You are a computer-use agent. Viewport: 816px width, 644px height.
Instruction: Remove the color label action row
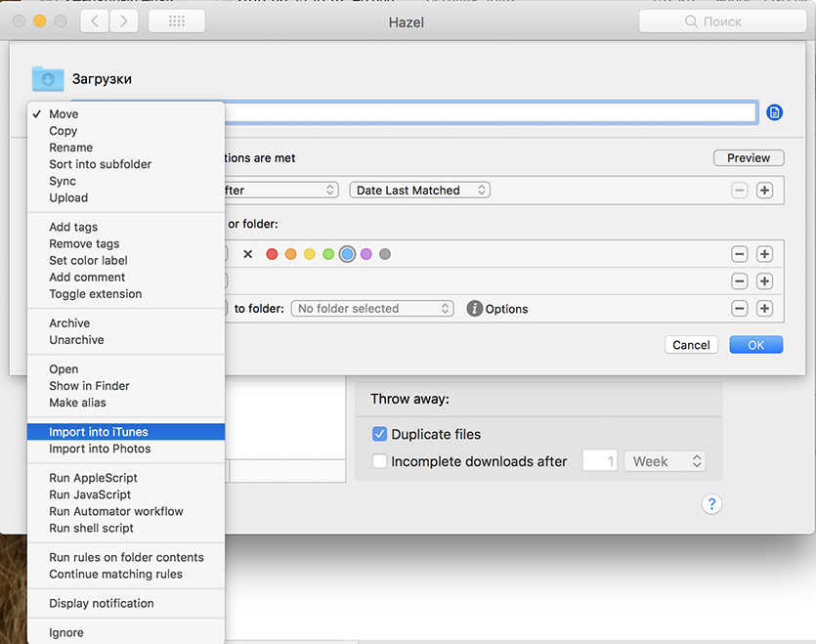(x=740, y=254)
